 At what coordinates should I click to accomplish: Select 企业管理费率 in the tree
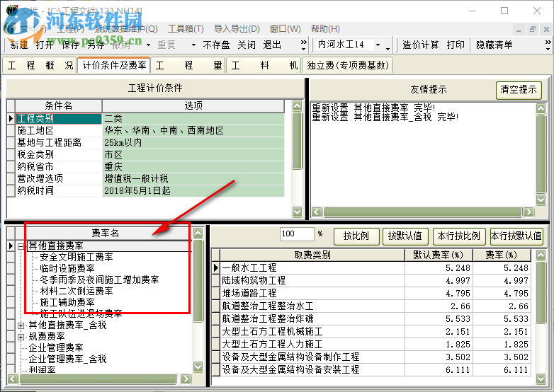[x=56, y=347]
